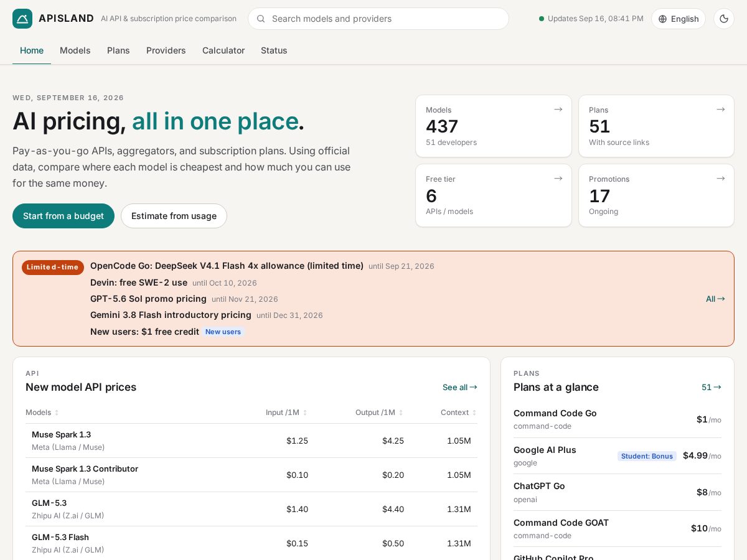Open the Home tab
Image resolution: width=747 pixels, height=560 pixels.
tap(32, 50)
